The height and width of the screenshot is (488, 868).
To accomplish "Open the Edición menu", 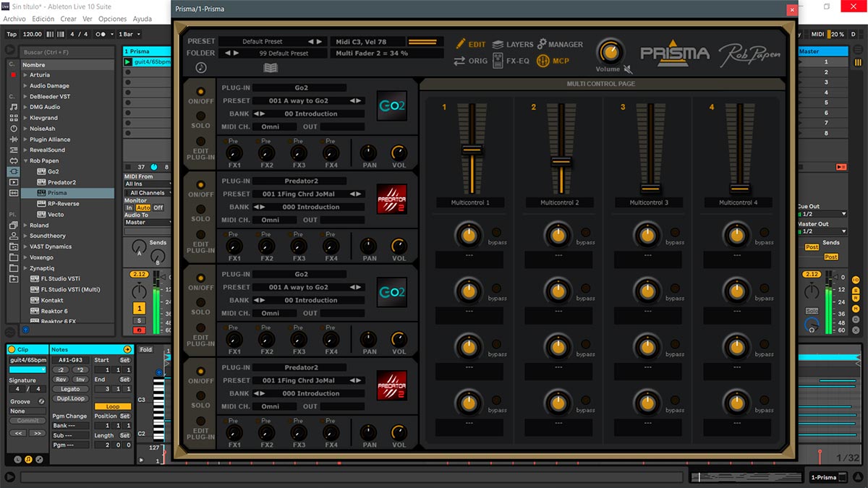I will [43, 19].
